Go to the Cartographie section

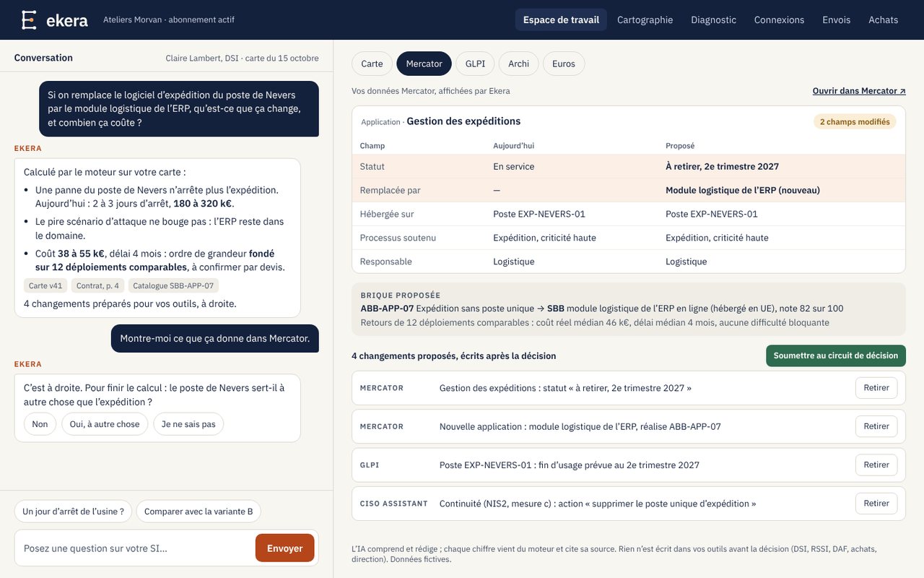pos(645,20)
